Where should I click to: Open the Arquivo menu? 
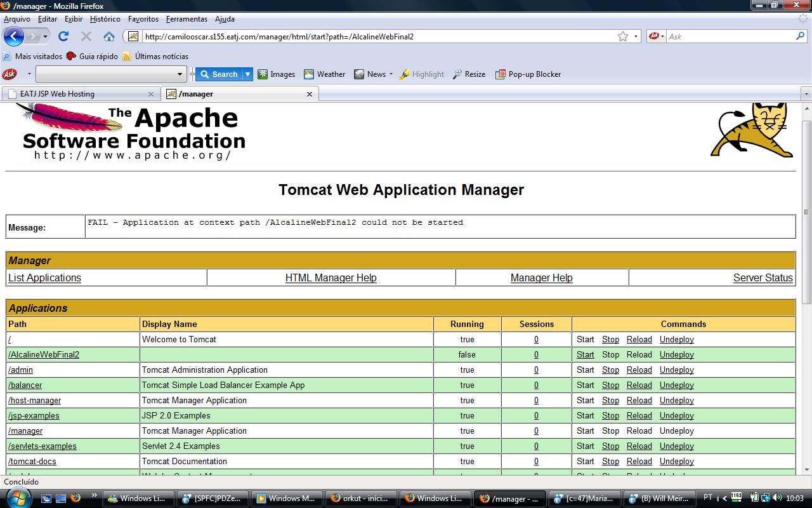point(17,19)
